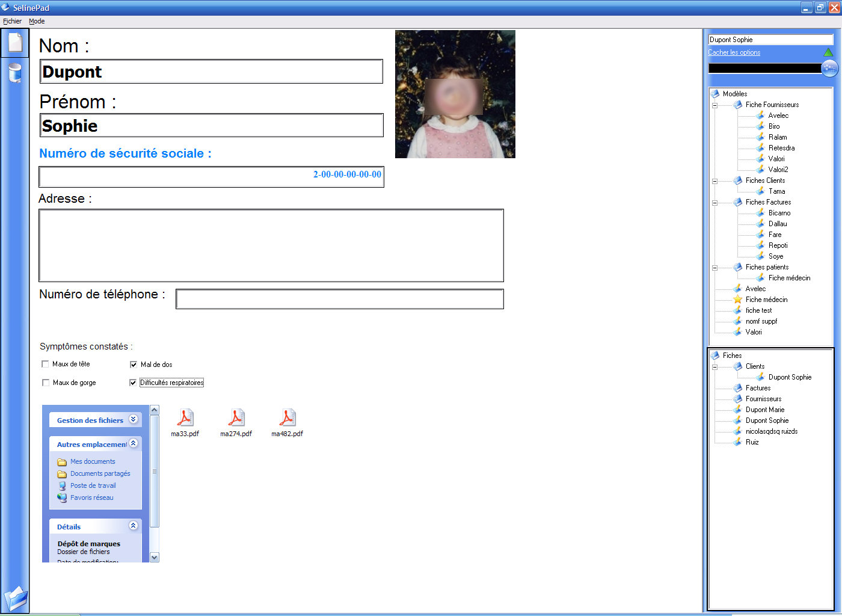Open the ma33.pdf file icon
This screenshot has height=616, width=842.
coord(185,417)
